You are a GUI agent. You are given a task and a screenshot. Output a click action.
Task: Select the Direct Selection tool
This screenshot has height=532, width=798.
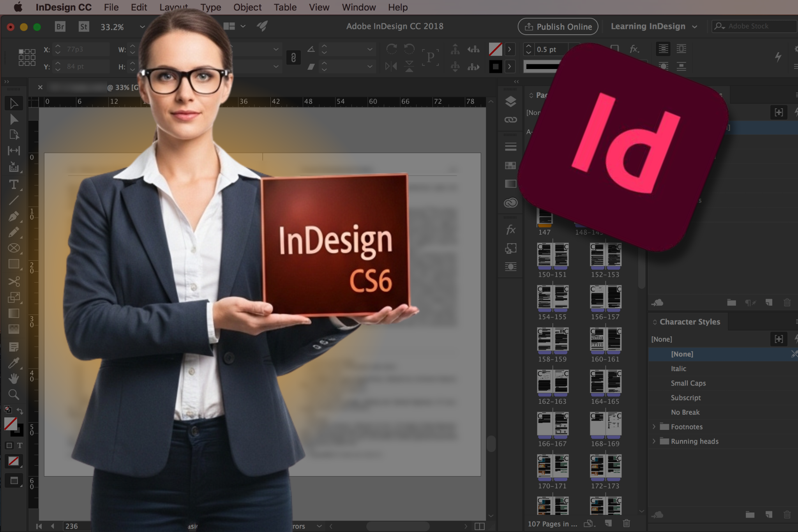(x=14, y=119)
